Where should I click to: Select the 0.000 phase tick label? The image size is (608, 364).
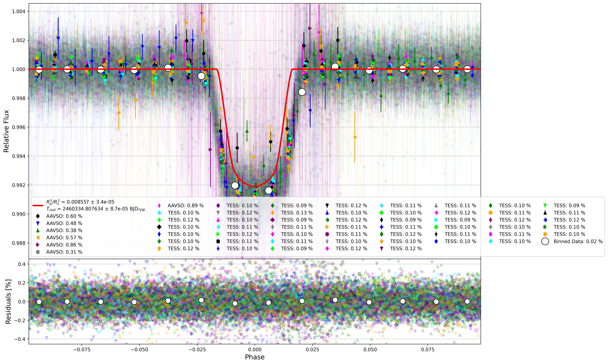pos(255,350)
